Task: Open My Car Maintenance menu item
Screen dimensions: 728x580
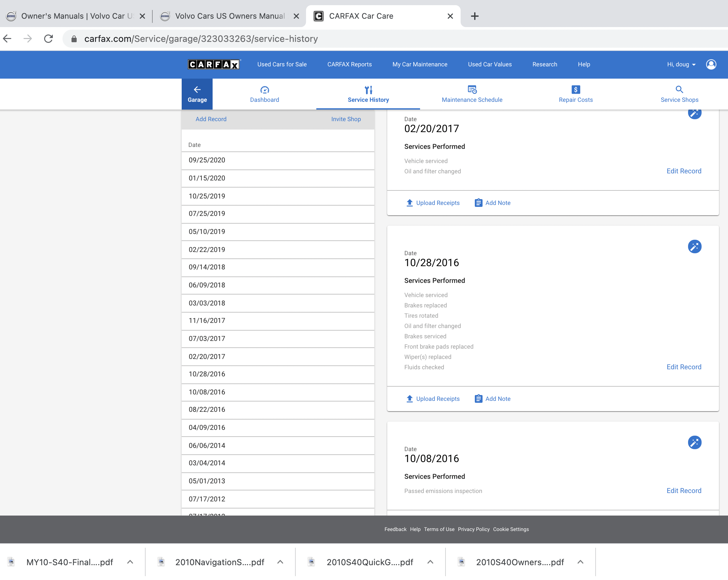Action: 420,64
